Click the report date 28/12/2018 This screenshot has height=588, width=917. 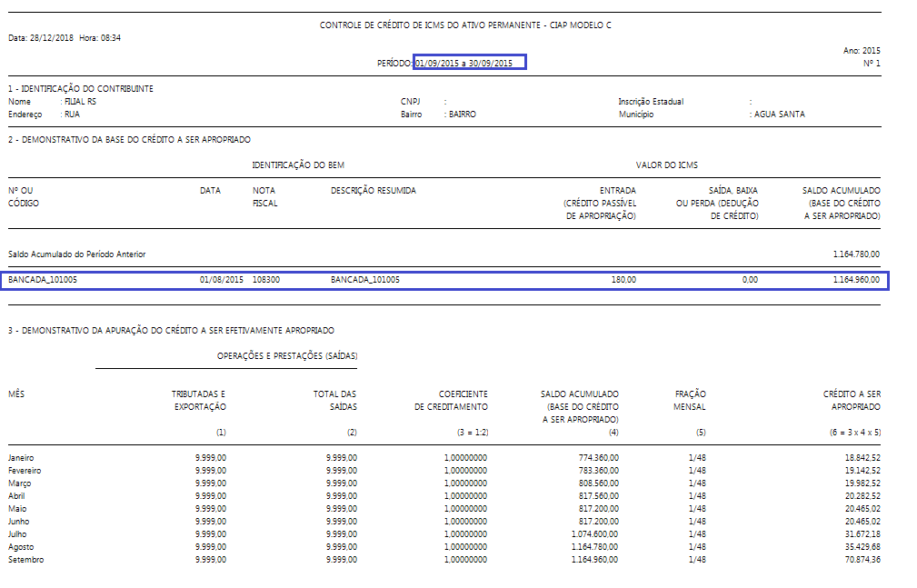click(x=49, y=38)
